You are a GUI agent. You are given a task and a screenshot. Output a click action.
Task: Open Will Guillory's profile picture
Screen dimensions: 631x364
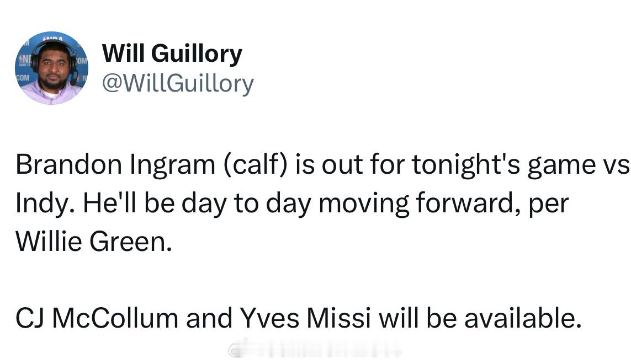(51, 68)
